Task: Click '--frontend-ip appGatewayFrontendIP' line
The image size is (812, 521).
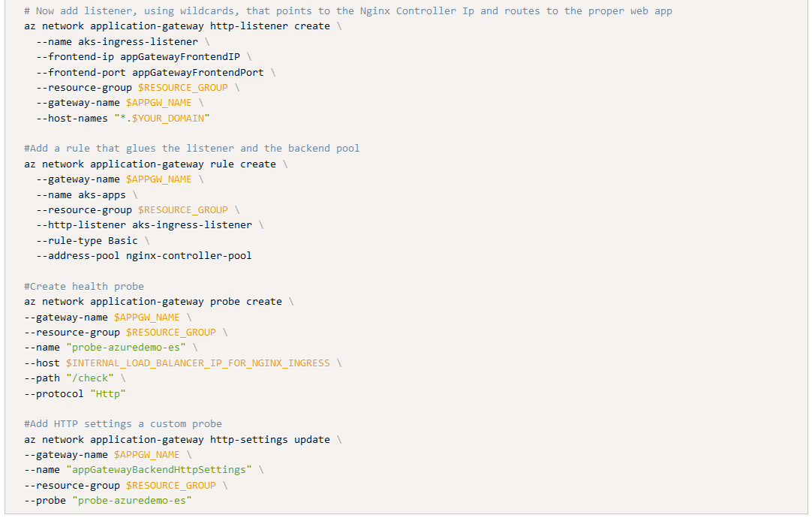Action: pyautogui.click(x=144, y=56)
